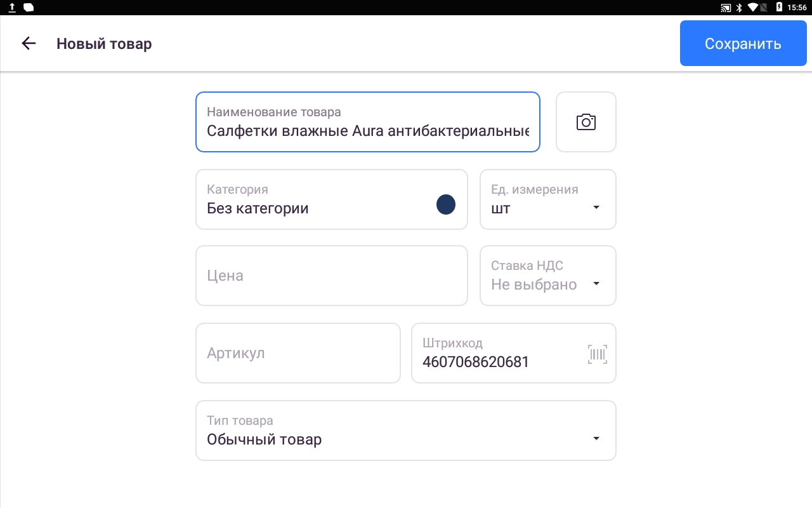This screenshot has width=812, height=508.
Task: Focus the Цена input field
Action: click(x=332, y=276)
